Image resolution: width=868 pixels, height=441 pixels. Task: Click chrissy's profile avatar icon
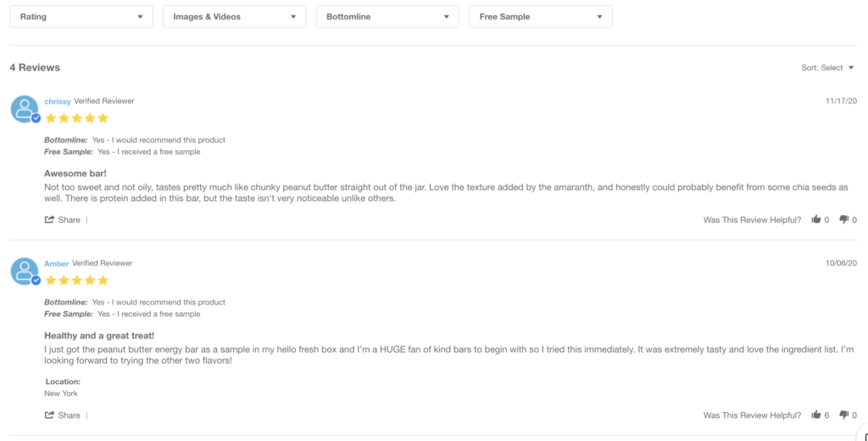(x=25, y=109)
